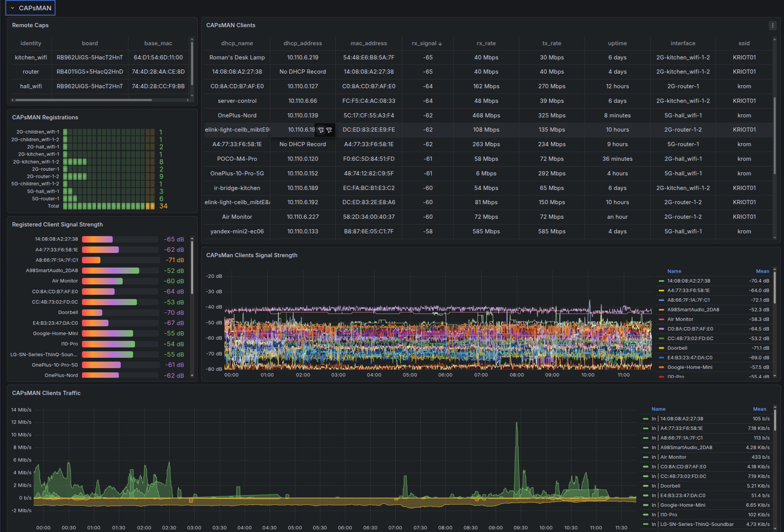
Task: Sort Signal Strength legend by Mean column
Action: [x=762, y=271]
